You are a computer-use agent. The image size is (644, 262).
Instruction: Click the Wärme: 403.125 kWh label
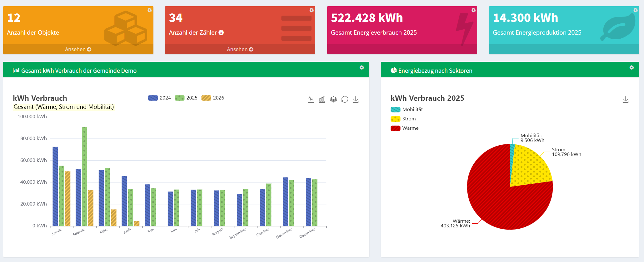tap(455, 223)
